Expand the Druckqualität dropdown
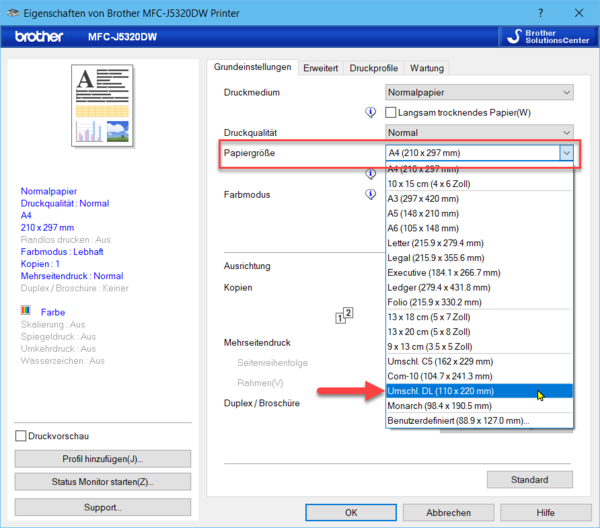 (x=479, y=132)
